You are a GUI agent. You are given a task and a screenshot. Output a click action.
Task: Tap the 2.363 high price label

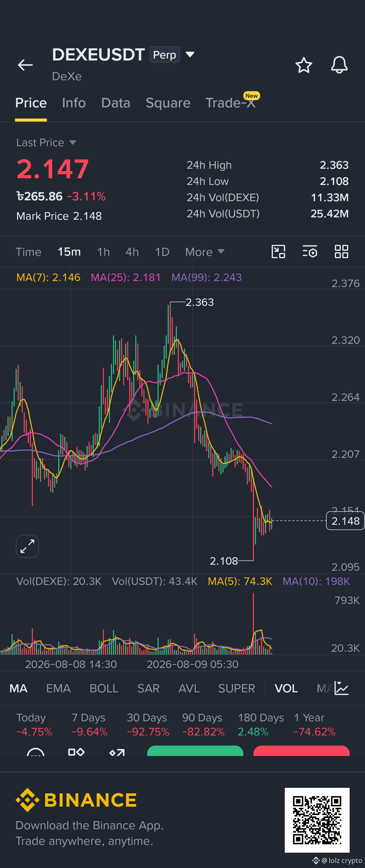coord(199,302)
